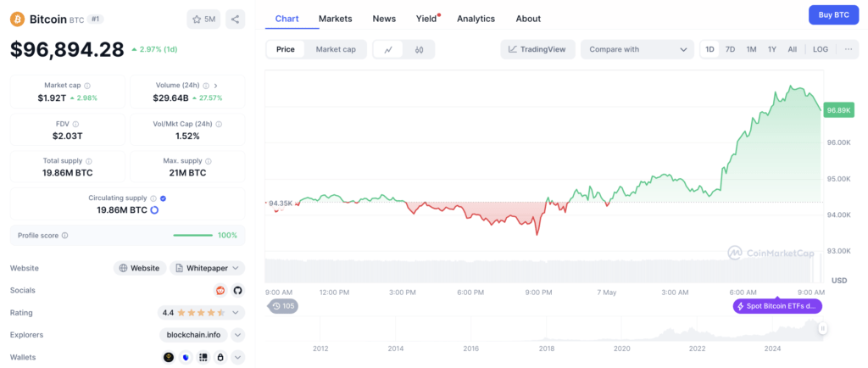Select the Market cap toggle

[336, 49]
